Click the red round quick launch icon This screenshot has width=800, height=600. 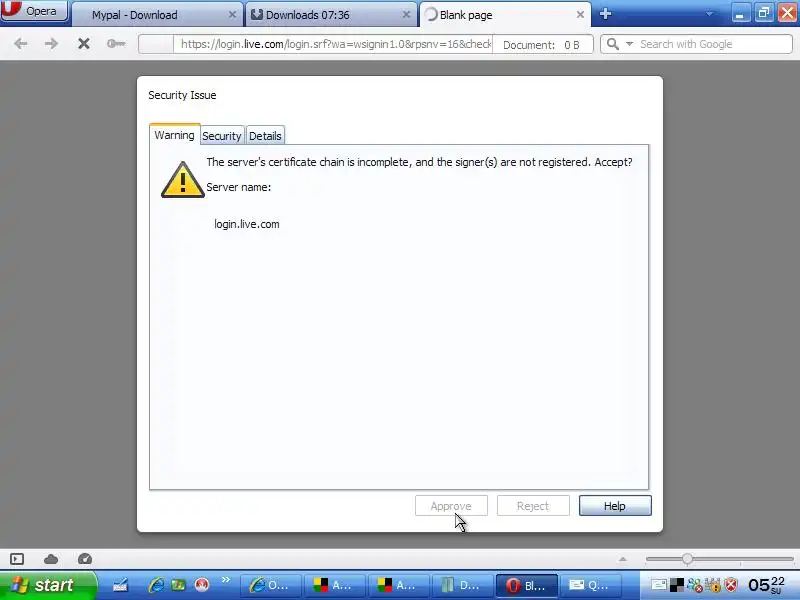pos(202,585)
